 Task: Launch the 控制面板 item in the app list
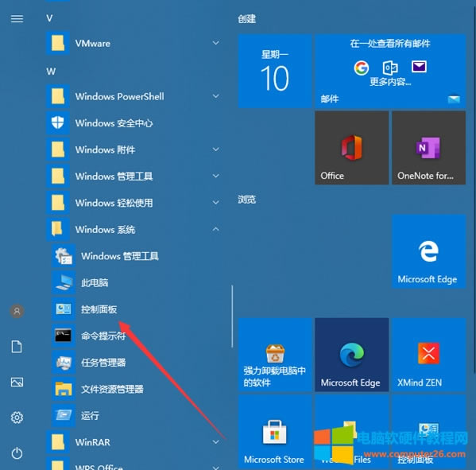135,309
